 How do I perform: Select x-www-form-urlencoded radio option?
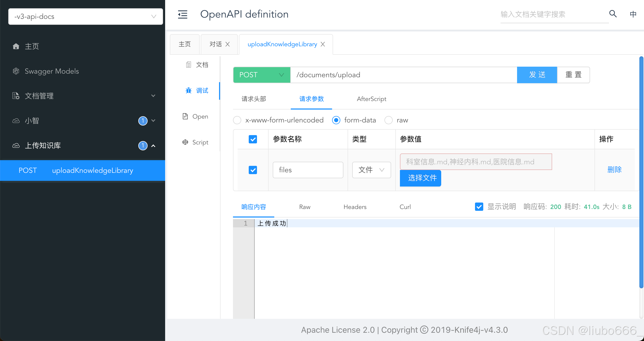pos(237,120)
